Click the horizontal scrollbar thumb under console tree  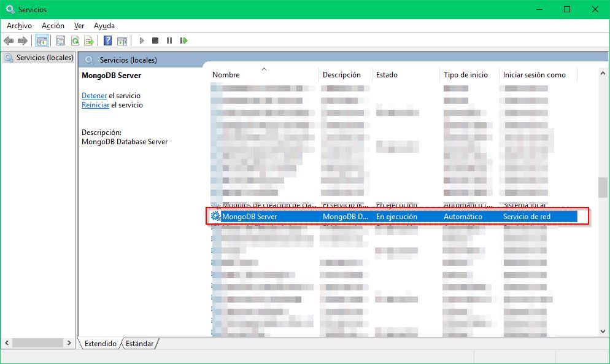coord(37,343)
